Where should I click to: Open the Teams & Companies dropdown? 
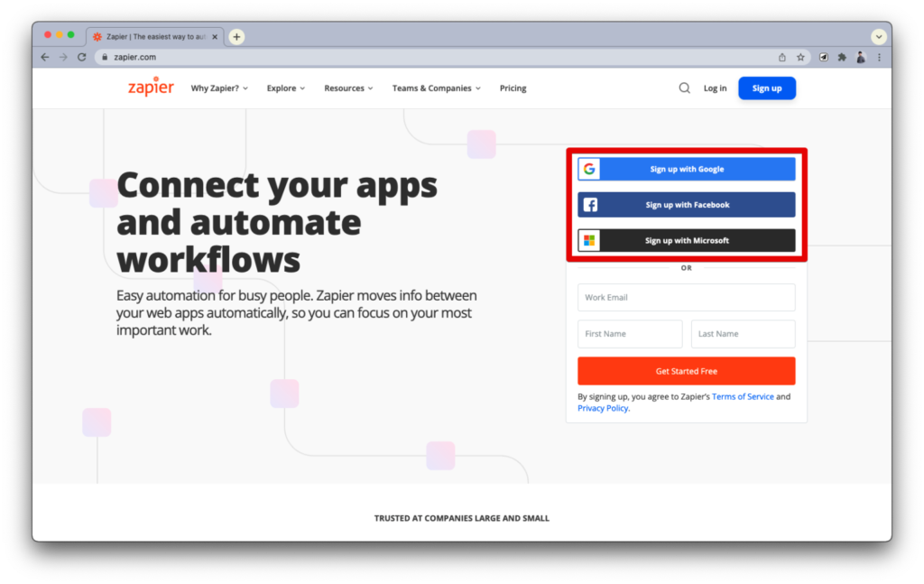click(437, 88)
